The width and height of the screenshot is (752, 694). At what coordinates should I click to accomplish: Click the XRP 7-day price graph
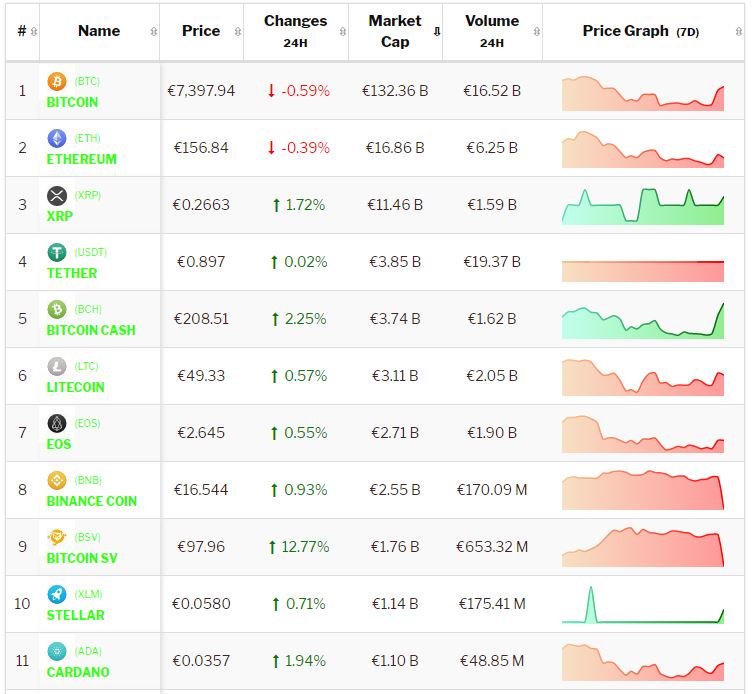(x=642, y=205)
